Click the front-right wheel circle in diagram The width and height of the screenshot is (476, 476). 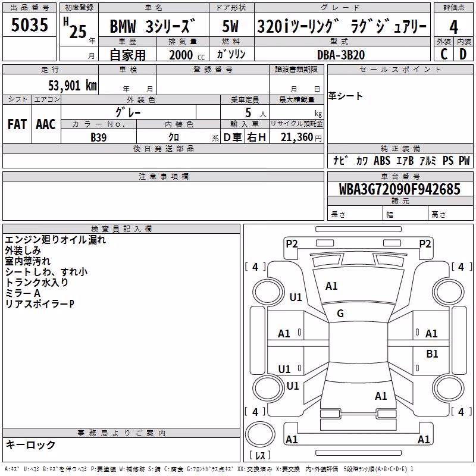(x=449, y=292)
